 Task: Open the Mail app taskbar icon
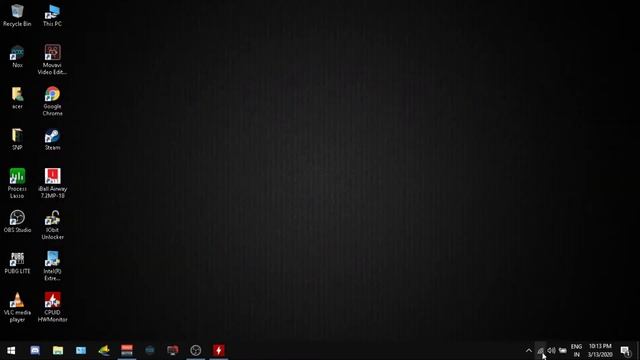pos(81,350)
